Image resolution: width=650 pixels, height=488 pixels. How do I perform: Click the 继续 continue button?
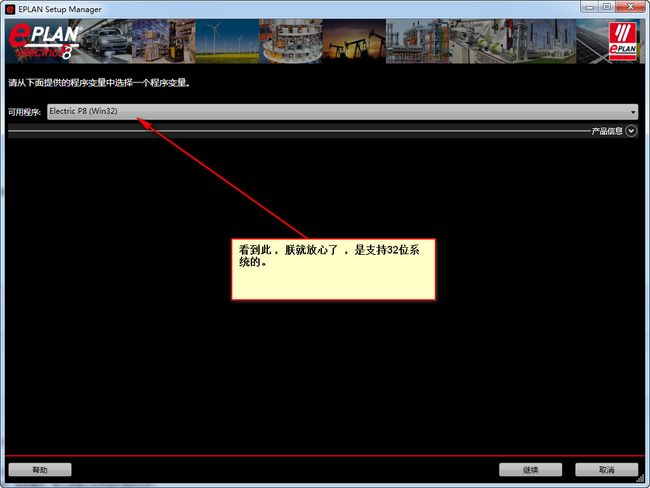click(530, 470)
